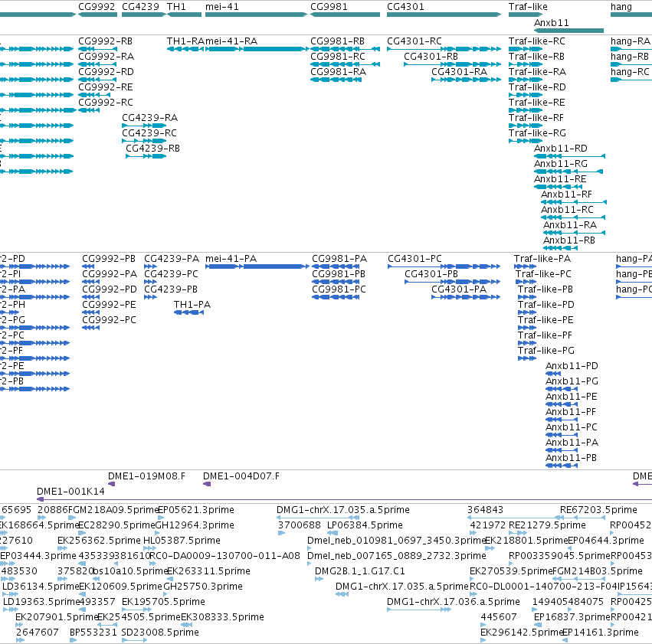
Task: Select protein CG4301-PB
Action: pyautogui.click(x=431, y=274)
